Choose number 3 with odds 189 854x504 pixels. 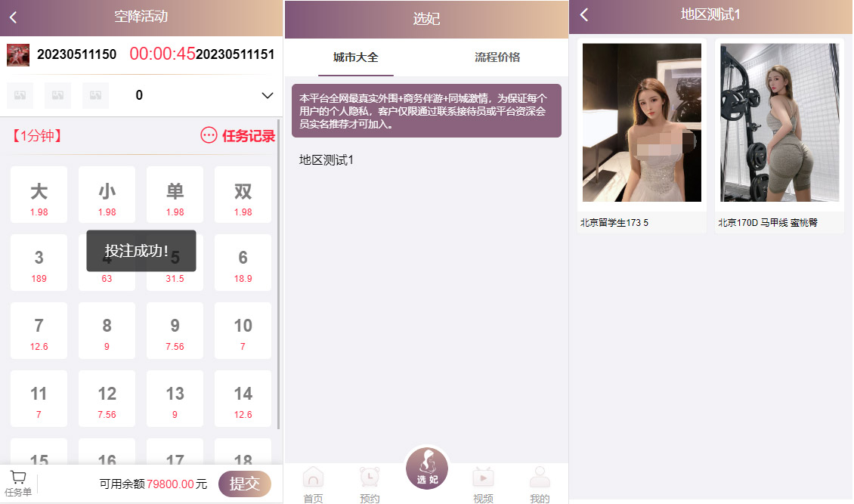click(39, 263)
